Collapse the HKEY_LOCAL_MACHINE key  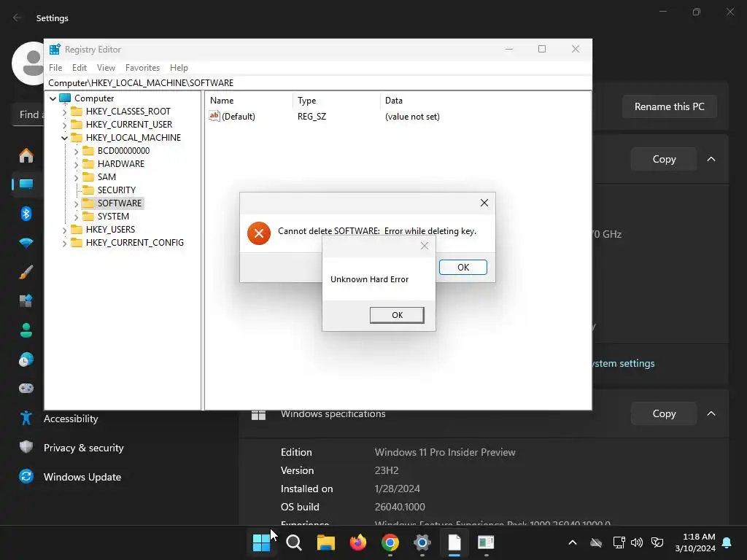pos(65,138)
